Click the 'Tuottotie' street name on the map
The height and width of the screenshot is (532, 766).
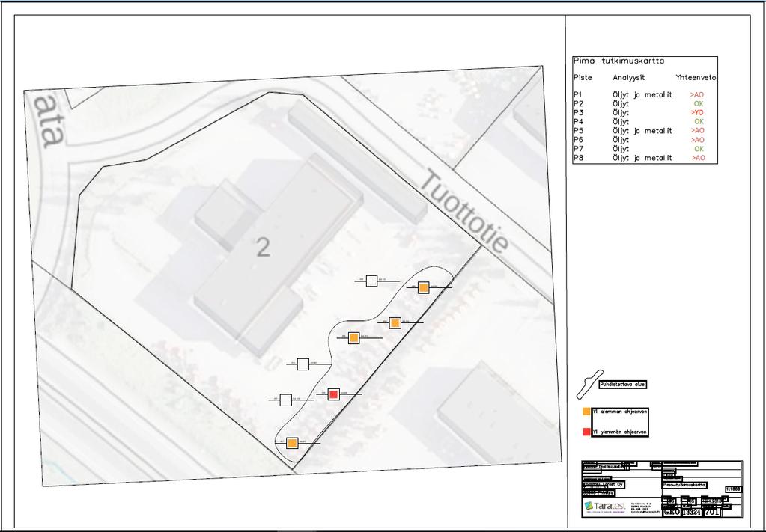click(x=464, y=211)
